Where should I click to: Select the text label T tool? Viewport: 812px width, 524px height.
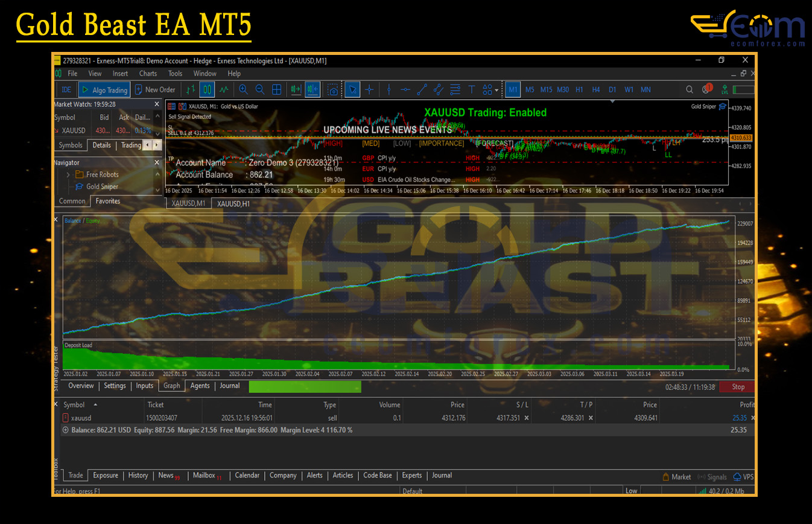(x=472, y=90)
